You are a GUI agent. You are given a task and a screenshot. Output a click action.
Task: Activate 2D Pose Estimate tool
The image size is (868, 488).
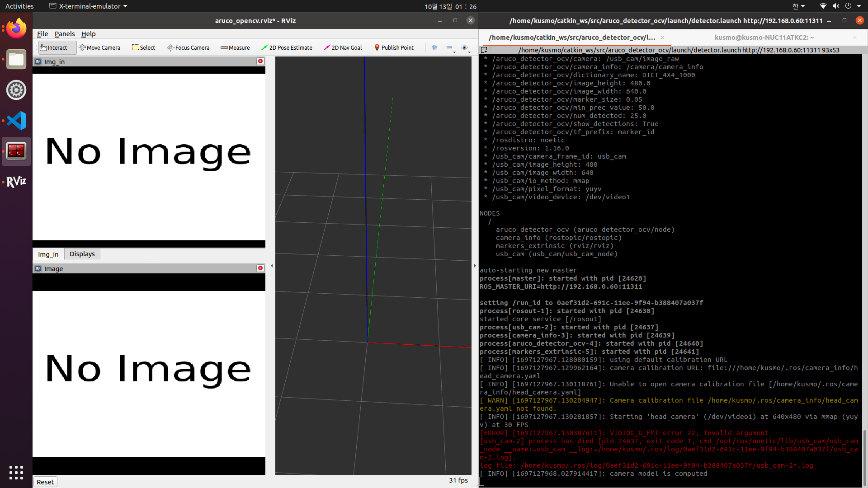tap(287, 47)
